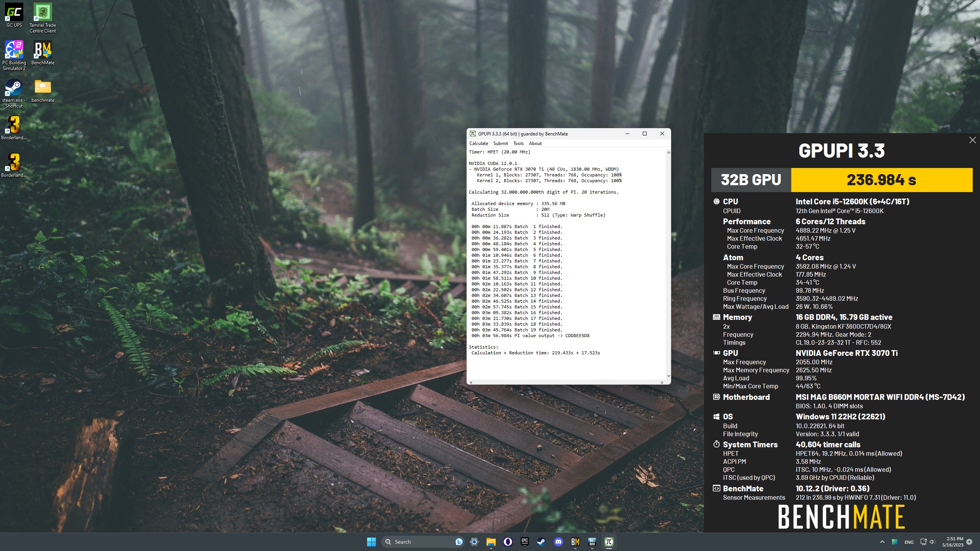Click the GPUPI window title bar icon

click(473, 134)
